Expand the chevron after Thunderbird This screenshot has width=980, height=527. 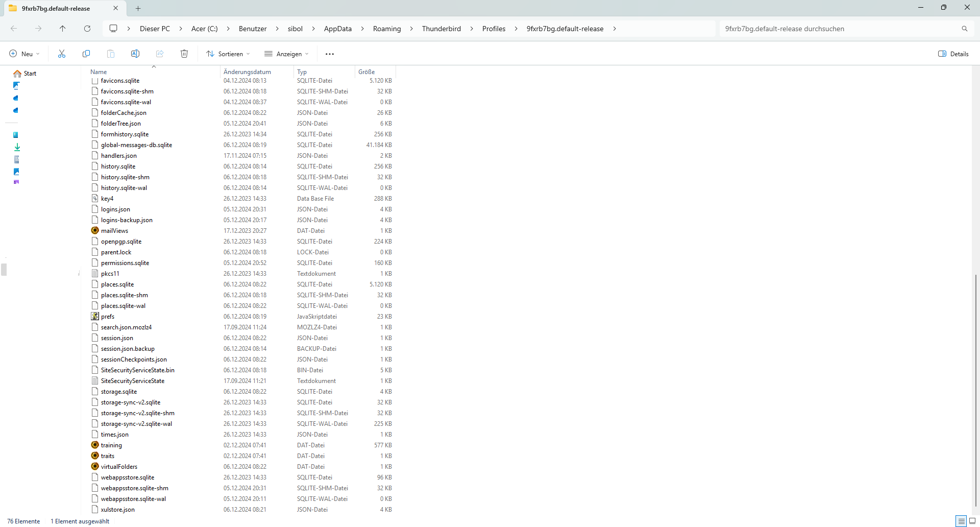pos(472,29)
